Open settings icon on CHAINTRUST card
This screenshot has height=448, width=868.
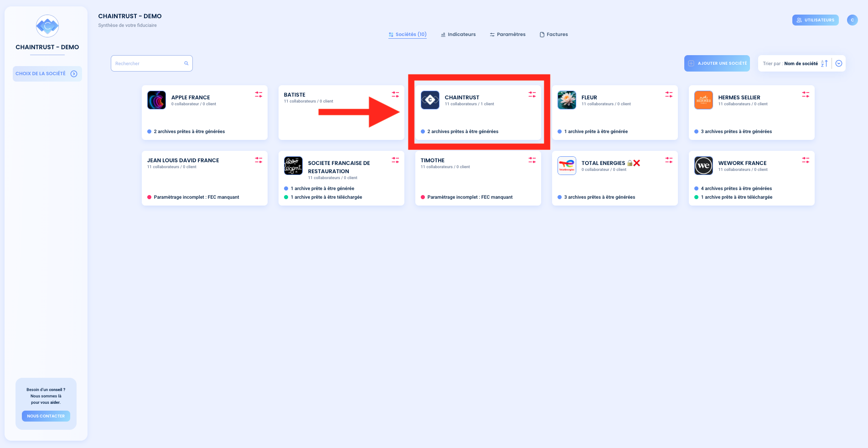point(532,94)
